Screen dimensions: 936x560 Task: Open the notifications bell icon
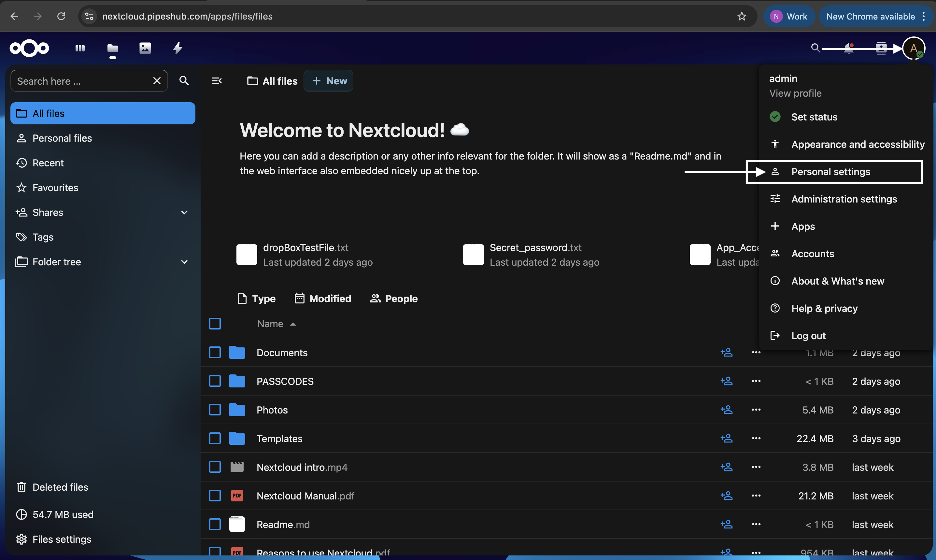coord(848,48)
